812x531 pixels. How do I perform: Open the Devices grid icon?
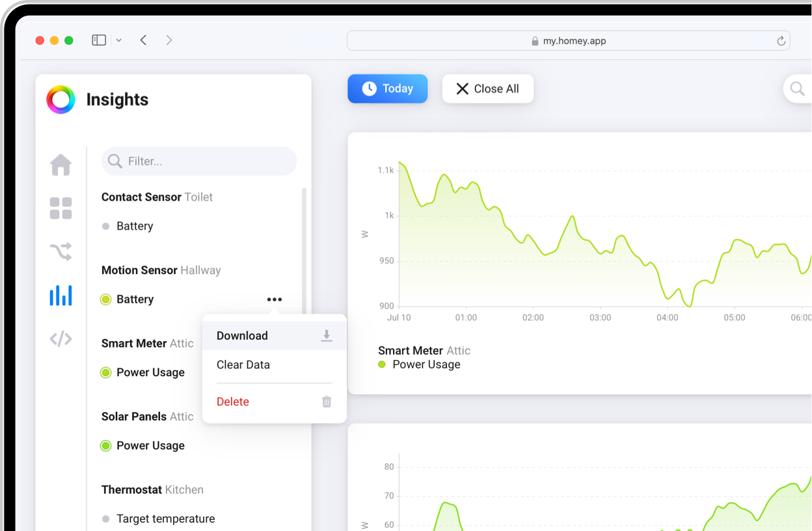coord(61,208)
